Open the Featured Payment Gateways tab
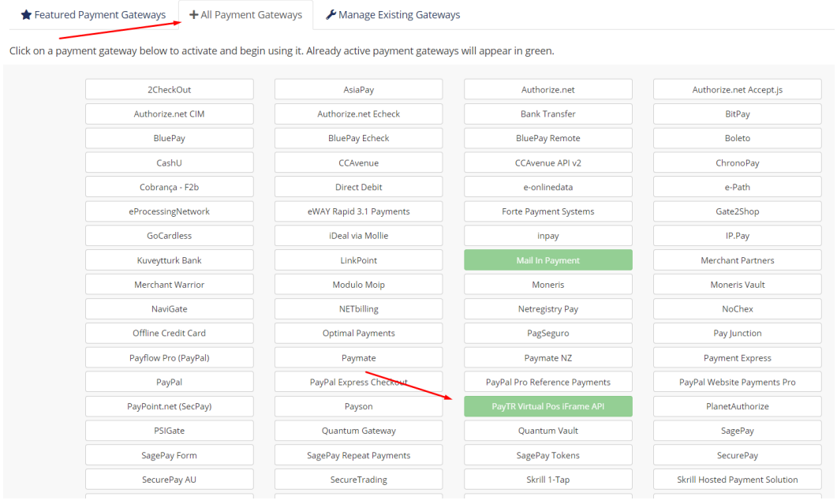The height and width of the screenshot is (504, 837). tap(93, 15)
